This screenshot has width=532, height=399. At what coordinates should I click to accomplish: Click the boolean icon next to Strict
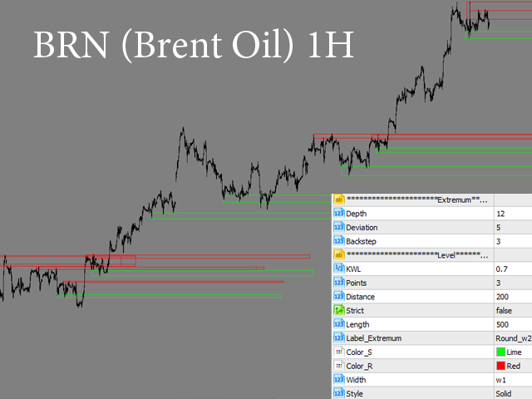(x=338, y=310)
